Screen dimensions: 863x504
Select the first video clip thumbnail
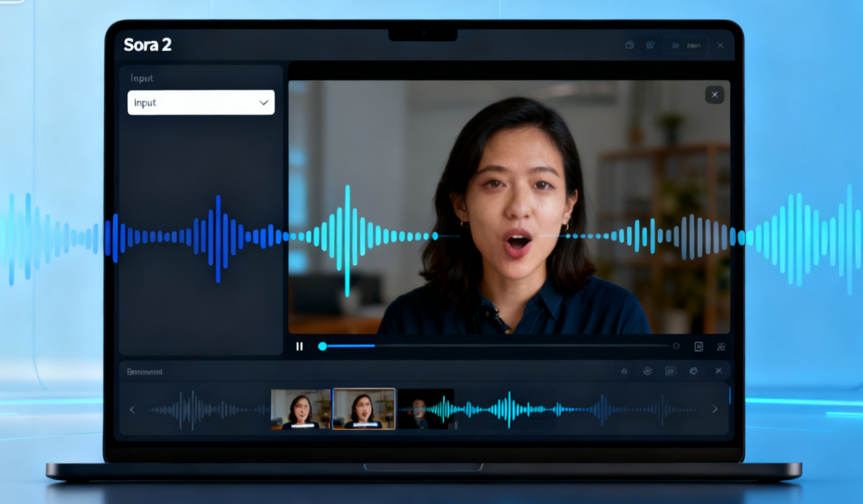click(x=300, y=409)
